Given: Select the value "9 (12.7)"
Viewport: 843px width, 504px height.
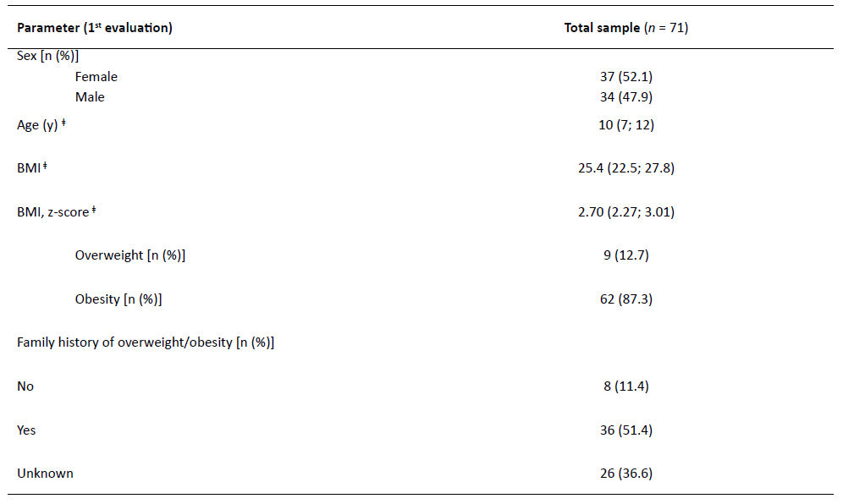Looking at the screenshot, I should pyautogui.click(x=625, y=255).
